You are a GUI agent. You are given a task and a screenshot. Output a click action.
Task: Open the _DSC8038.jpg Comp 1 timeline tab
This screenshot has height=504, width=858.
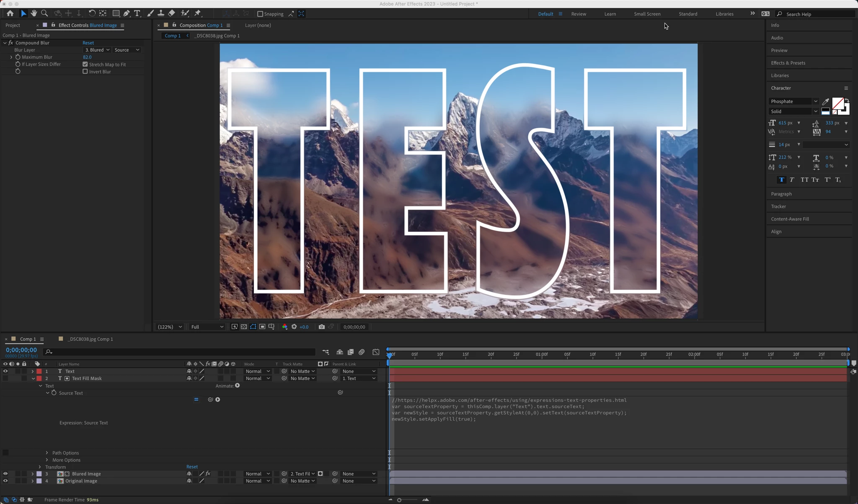point(90,339)
